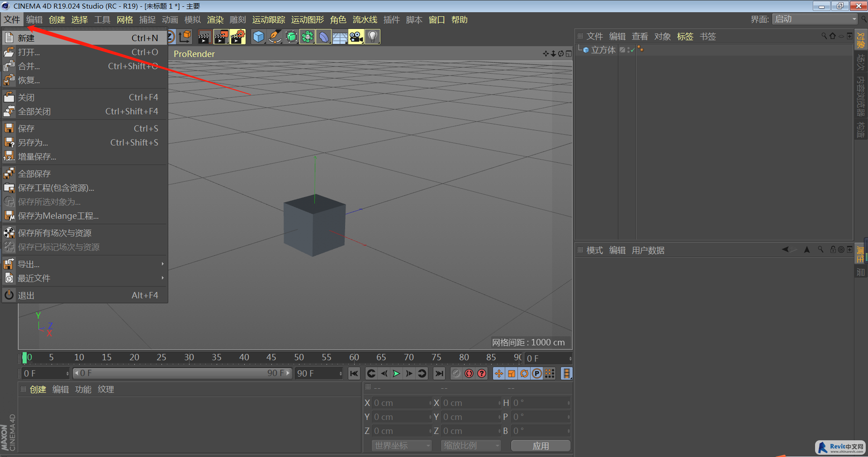The height and width of the screenshot is (457, 868).
Task: Open Object Manager 标签 menu
Action: click(x=685, y=37)
